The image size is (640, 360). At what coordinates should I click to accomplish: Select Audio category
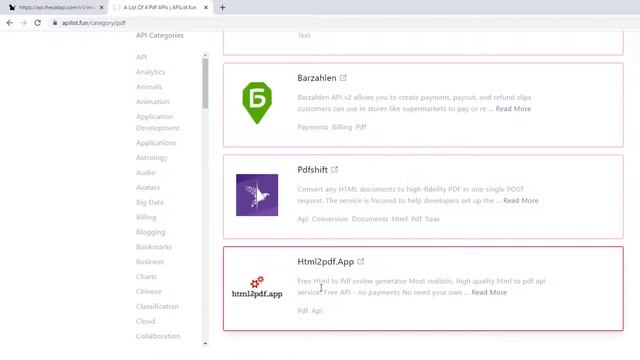point(146,172)
